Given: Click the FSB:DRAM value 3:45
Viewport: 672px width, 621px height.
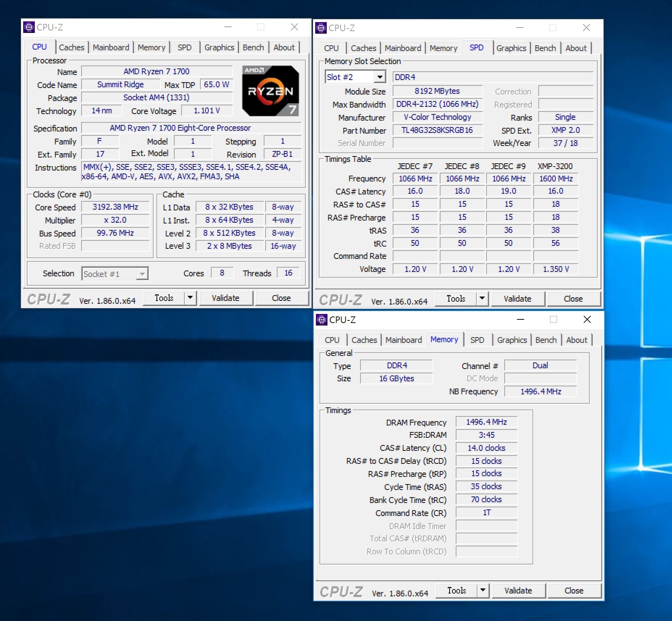Looking at the screenshot, I should point(486,435).
